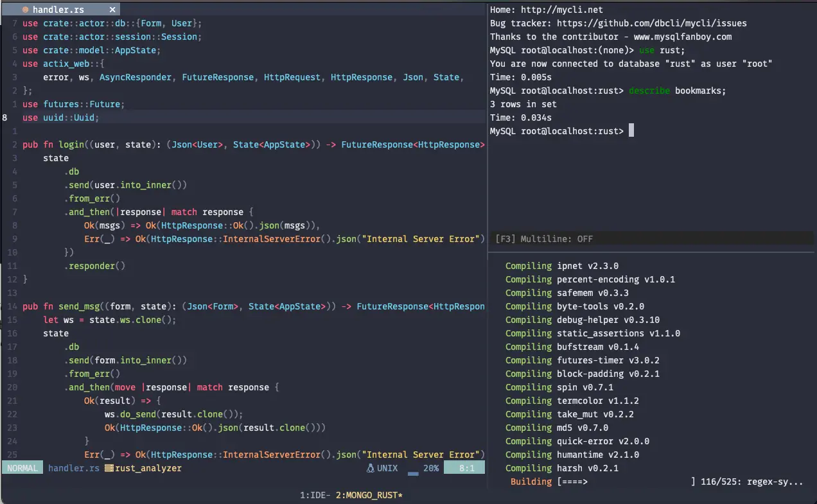Click 'use crate::actor::session::Session;' line

[112, 37]
